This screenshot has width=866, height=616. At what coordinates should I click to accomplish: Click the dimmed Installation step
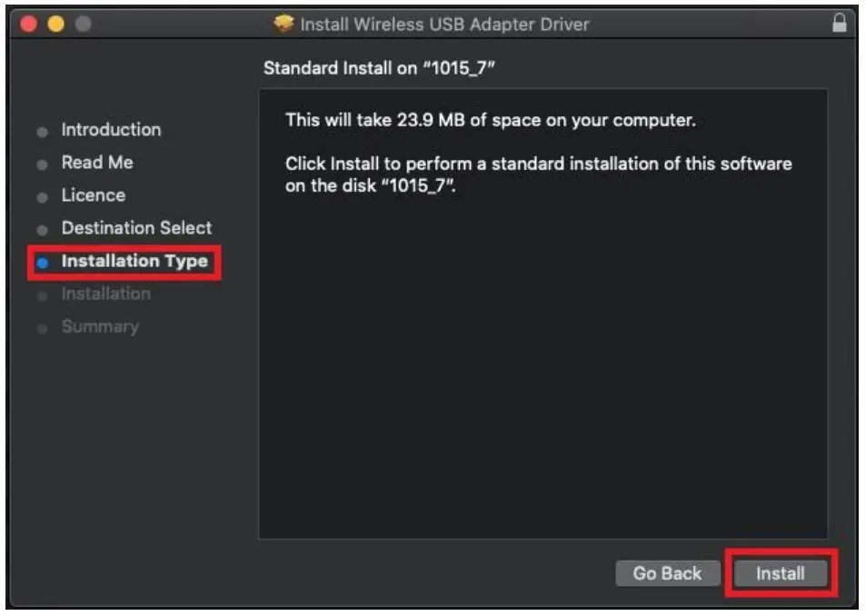pos(105,293)
